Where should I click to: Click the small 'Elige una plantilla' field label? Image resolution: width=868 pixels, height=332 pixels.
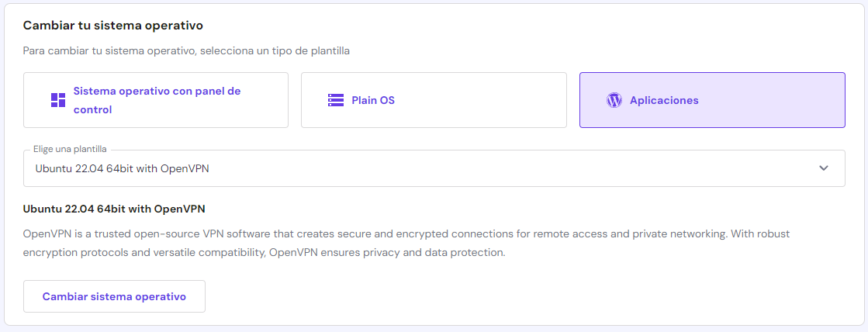coord(70,149)
